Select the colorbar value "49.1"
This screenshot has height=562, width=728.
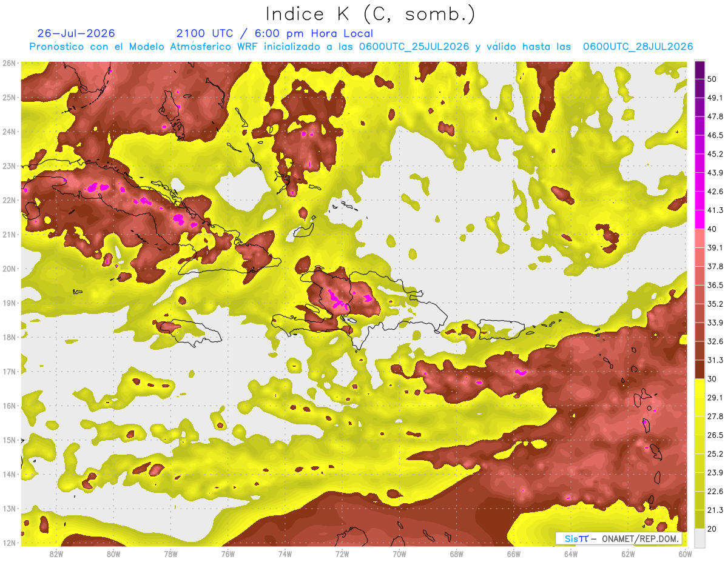[x=715, y=98]
